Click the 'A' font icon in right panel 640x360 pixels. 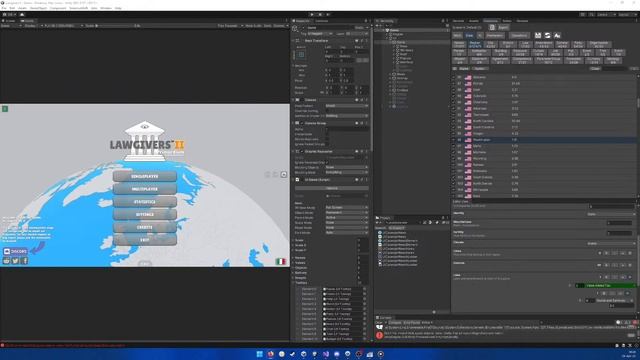(x=557, y=36)
